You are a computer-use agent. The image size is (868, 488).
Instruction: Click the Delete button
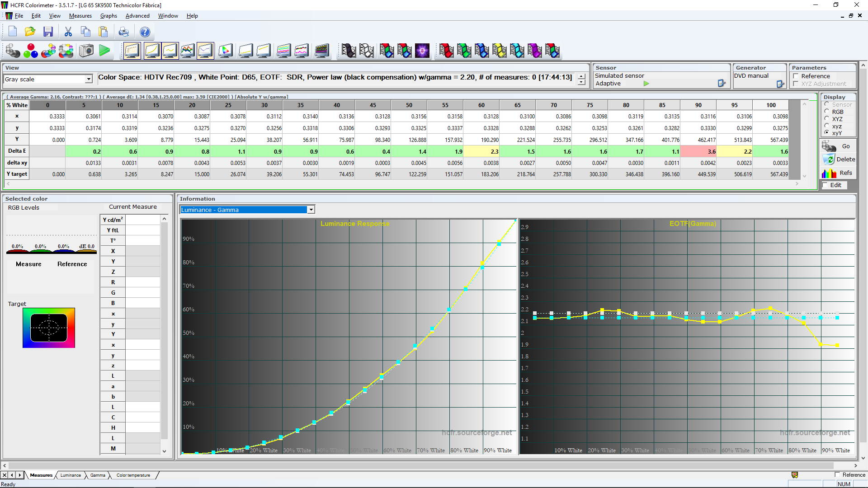tap(839, 160)
